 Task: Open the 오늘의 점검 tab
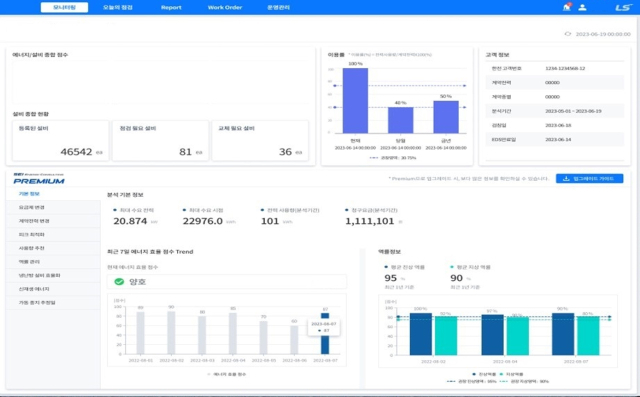(118, 7)
